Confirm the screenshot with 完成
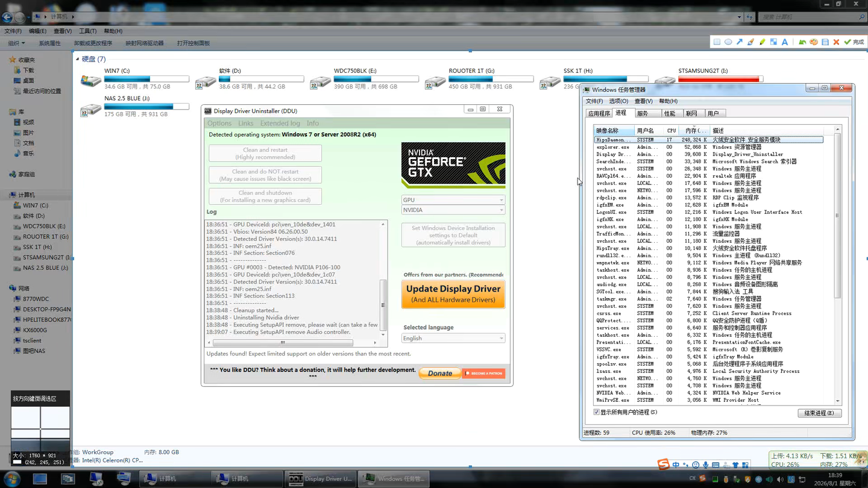868x488 pixels. click(854, 42)
